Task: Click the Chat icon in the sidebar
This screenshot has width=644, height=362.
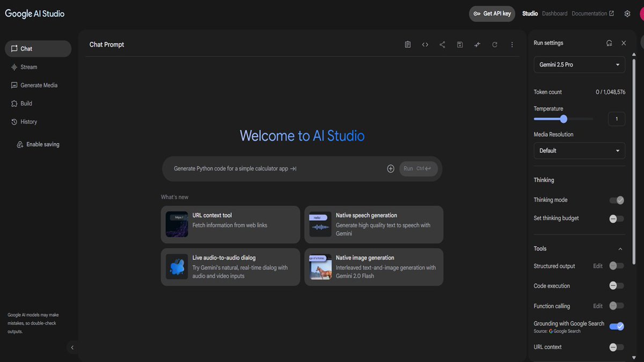Action: pos(14,48)
